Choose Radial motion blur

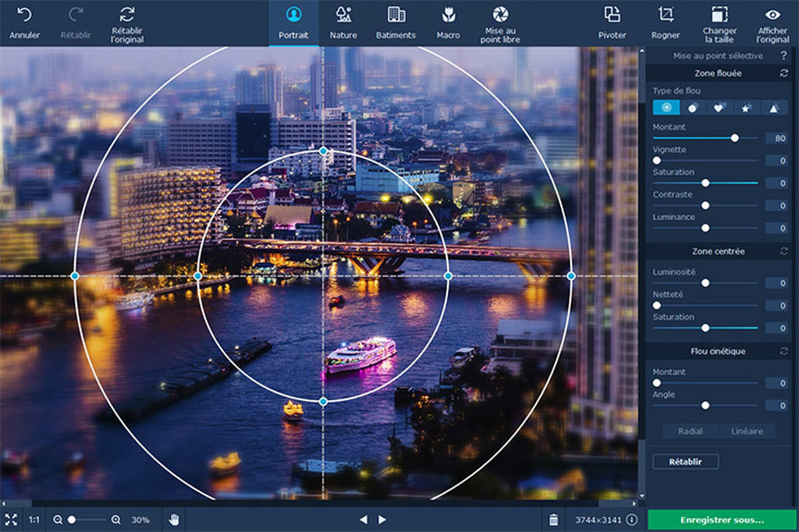tap(691, 431)
